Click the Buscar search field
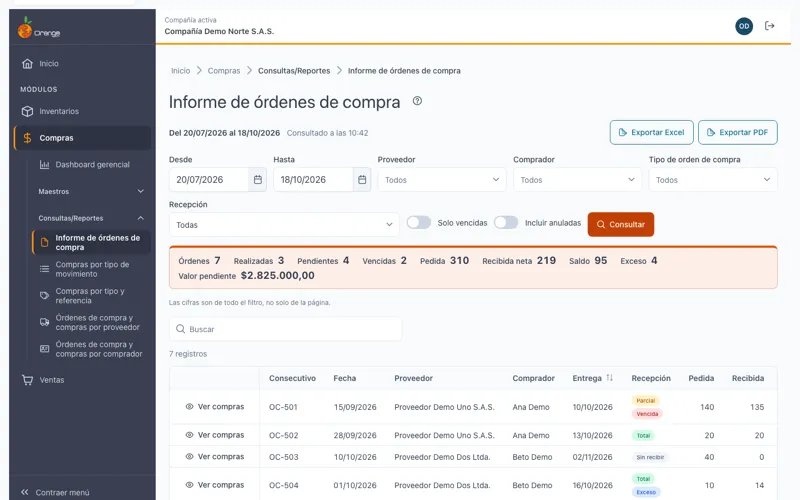800x500 pixels. point(285,329)
